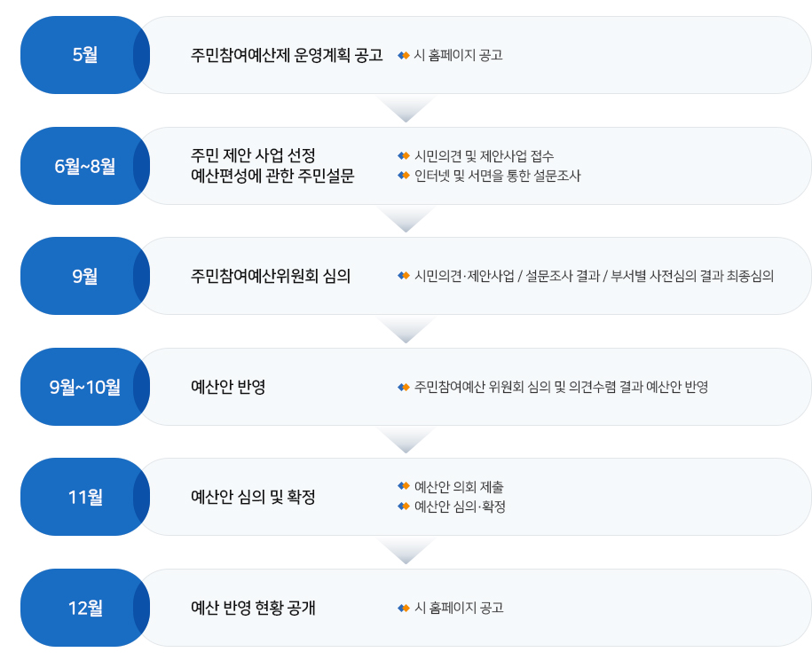Select the 9월~10월 period badge
The width and height of the screenshot is (812, 668).
(85, 387)
